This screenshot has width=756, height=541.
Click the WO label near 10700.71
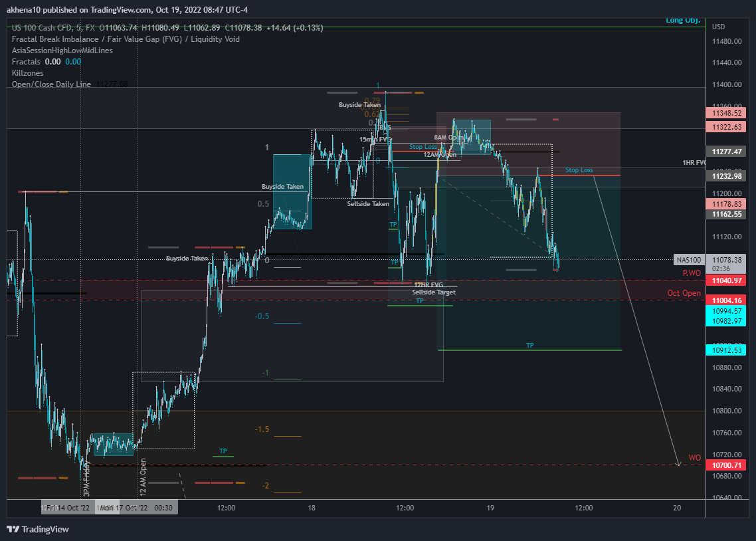click(x=694, y=457)
